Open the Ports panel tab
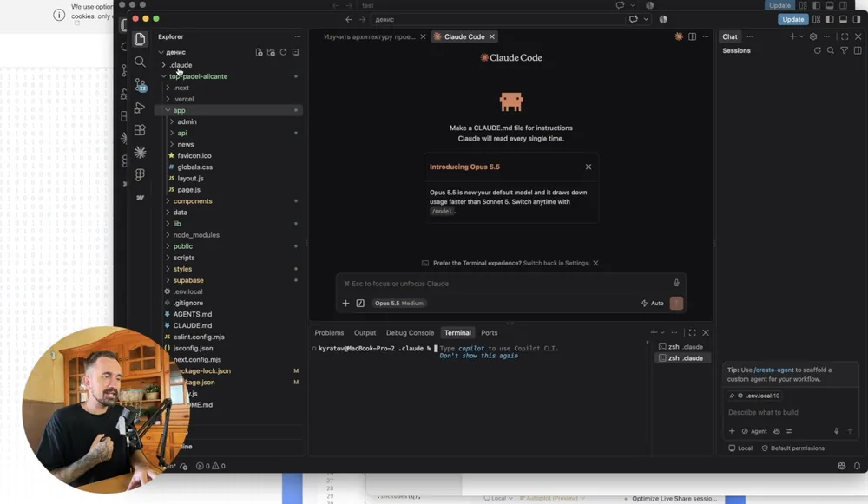The image size is (868, 504). click(490, 332)
